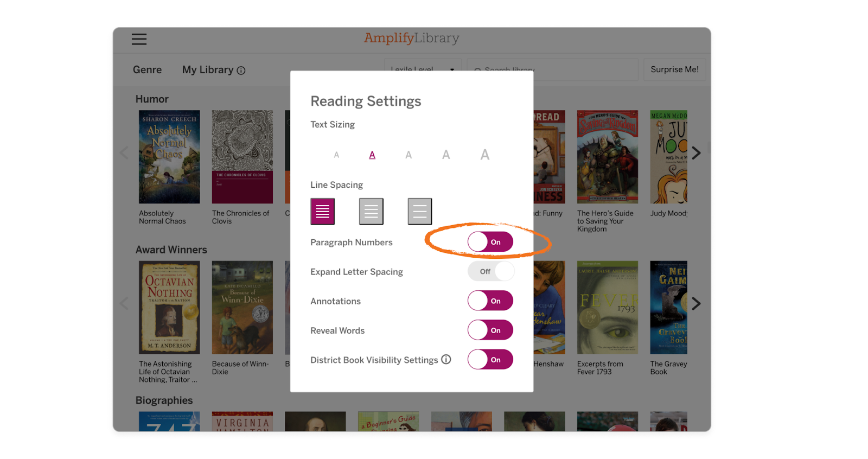This screenshot has width=868, height=459.
Task: Show previous Award Winners titles via left chevron
Action: pos(124,303)
